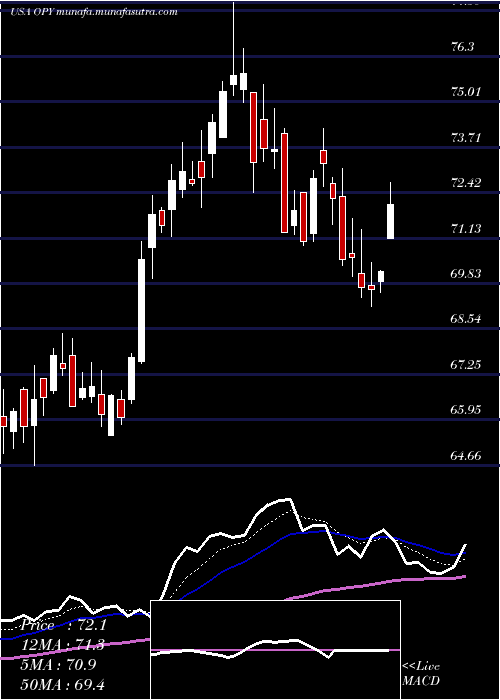The height and width of the screenshot is (700, 500).
Task: Click the <<Live MACD label
Action: coord(421,673)
